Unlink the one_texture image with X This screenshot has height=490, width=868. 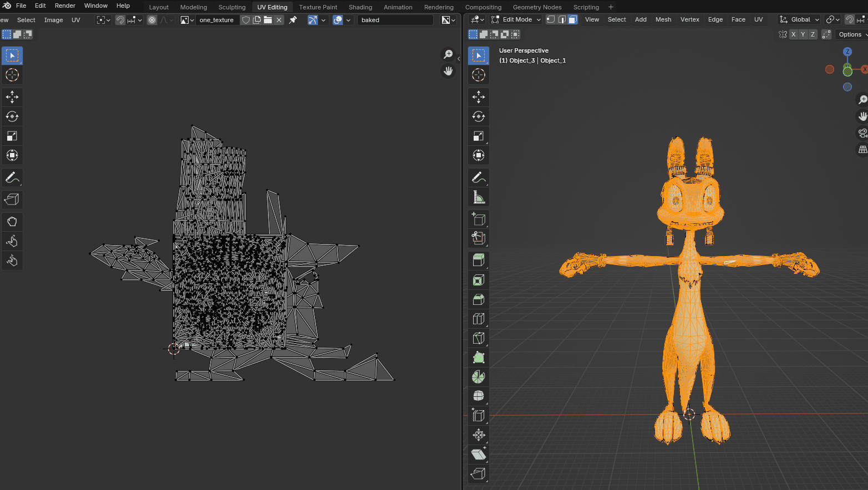click(x=279, y=20)
